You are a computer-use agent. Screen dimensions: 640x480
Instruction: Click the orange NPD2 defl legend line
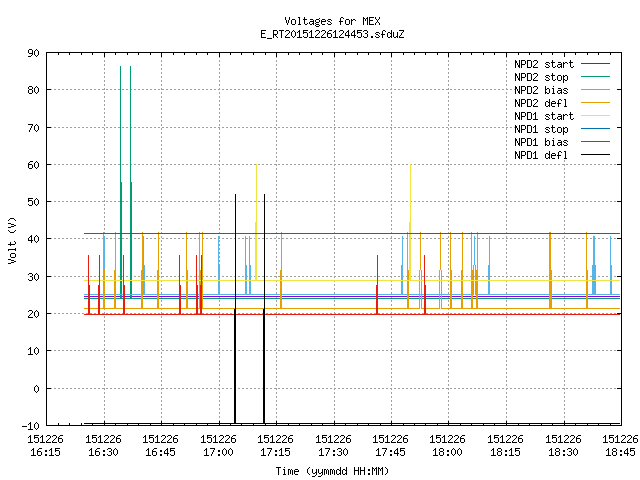[595, 102]
